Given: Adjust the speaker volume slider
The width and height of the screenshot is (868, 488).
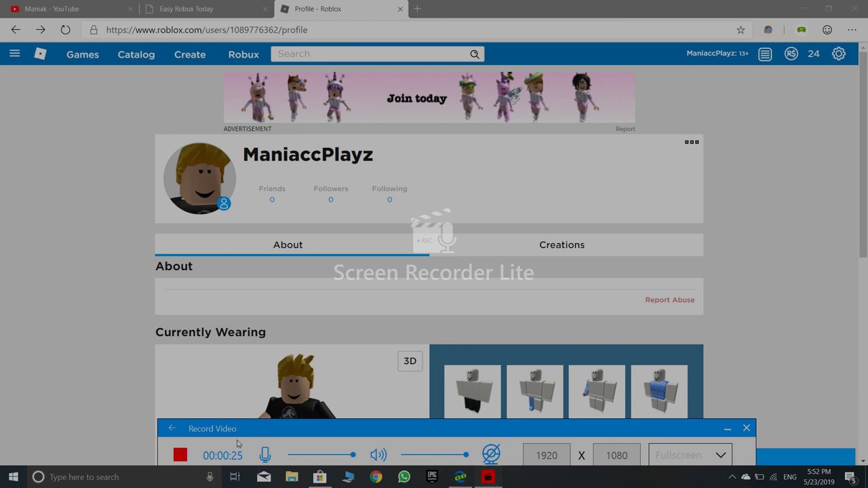Looking at the screenshot, I should (x=435, y=455).
